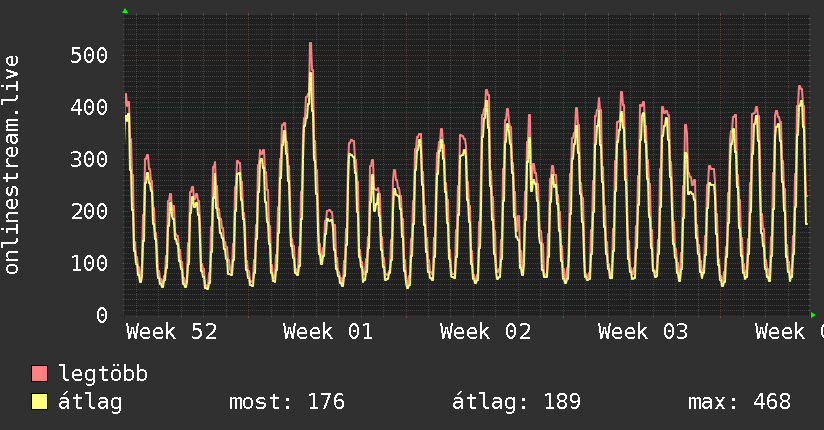This screenshot has width=824, height=430.
Task: Select the Week 03 axis label
Action: [x=642, y=332]
